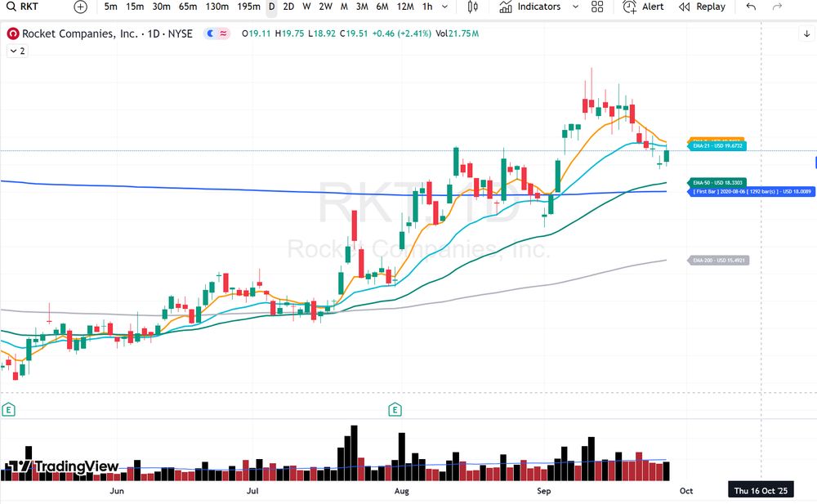
Task: Switch to the 1h timeframe
Action: click(427, 7)
